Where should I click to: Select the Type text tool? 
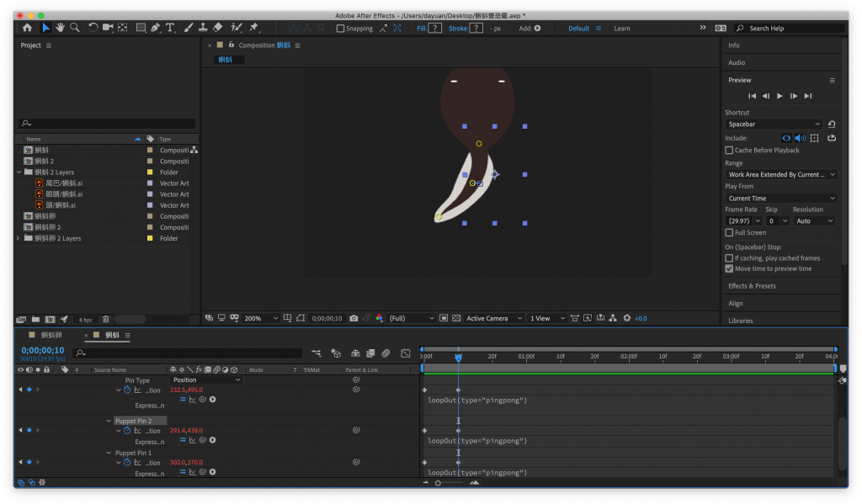point(170,28)
